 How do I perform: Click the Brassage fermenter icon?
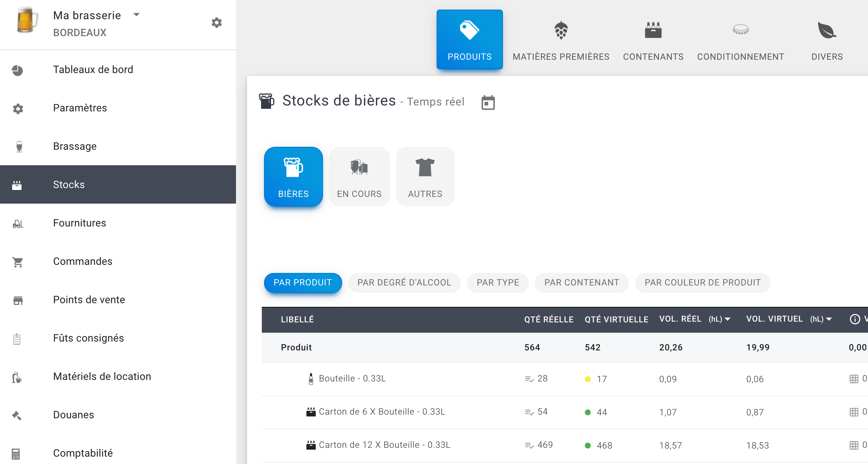coord(19,146)
